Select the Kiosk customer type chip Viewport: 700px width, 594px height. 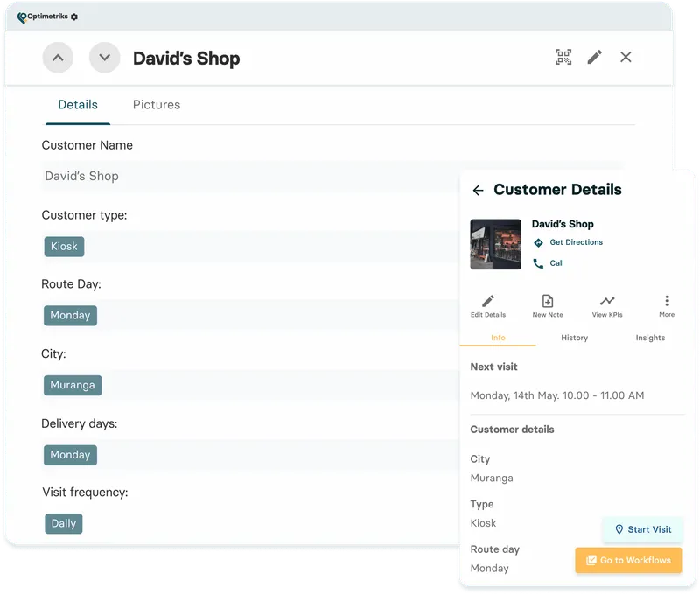(x=64, y=247)
